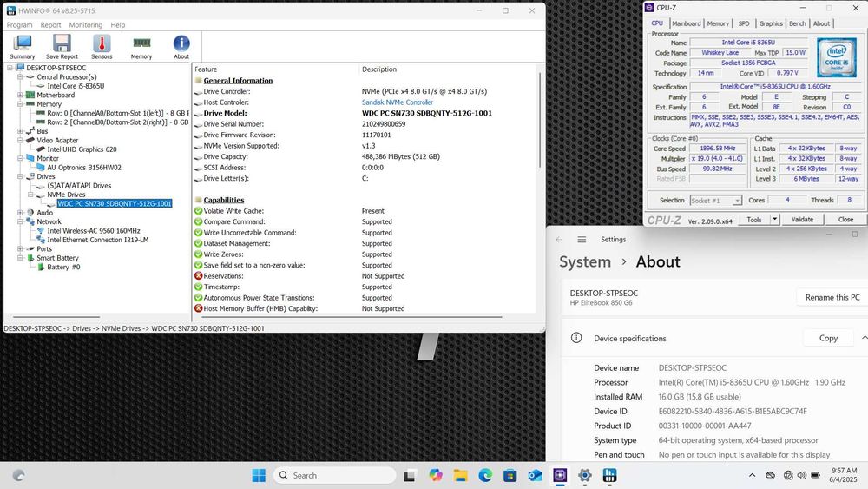Switch to HWiNFO via taskbar icon
The height and width of the screenshot is (489, 868).
(x=609, y=475)
